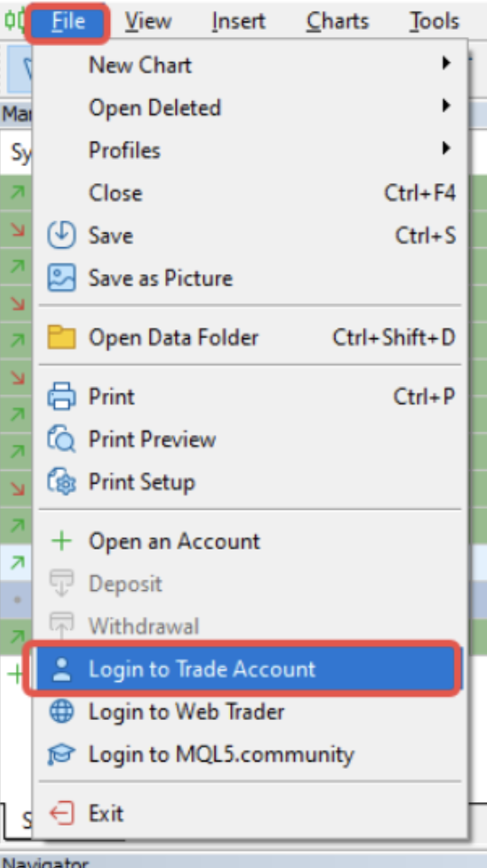Viewport: 487px width, 868px height.
Task: Click the red Exit icon
Action: pos(61,813)
